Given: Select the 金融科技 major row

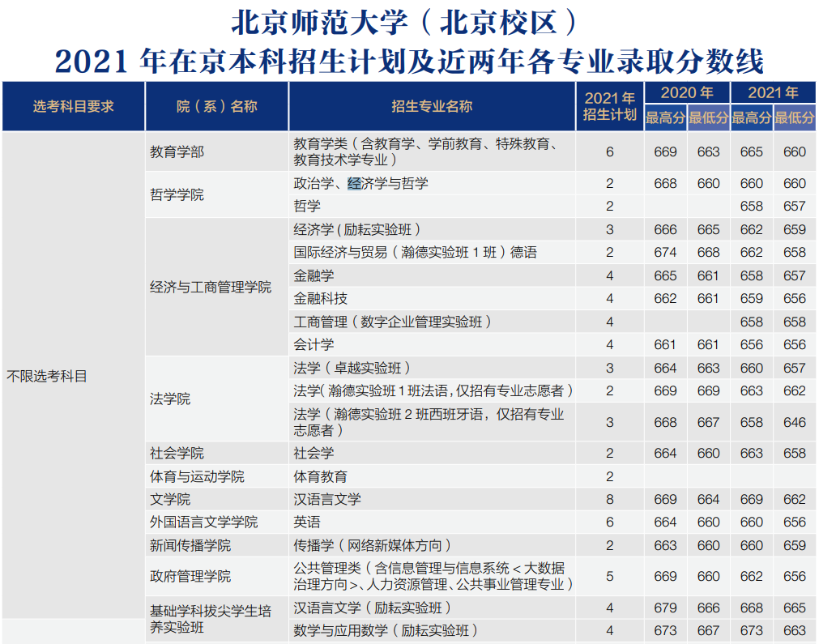Looking at the screenshot, I should coord(321,299).
